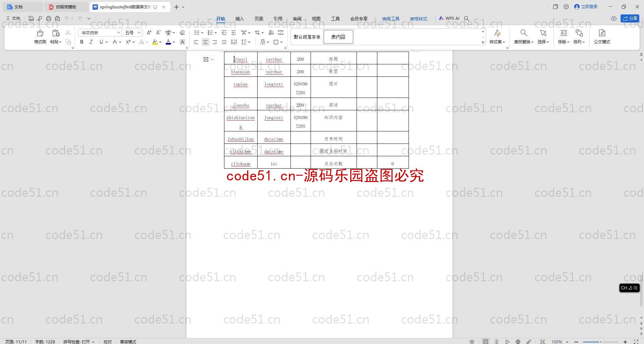
Task: Expand the styles gallery arrow
Action: [483, 42]
